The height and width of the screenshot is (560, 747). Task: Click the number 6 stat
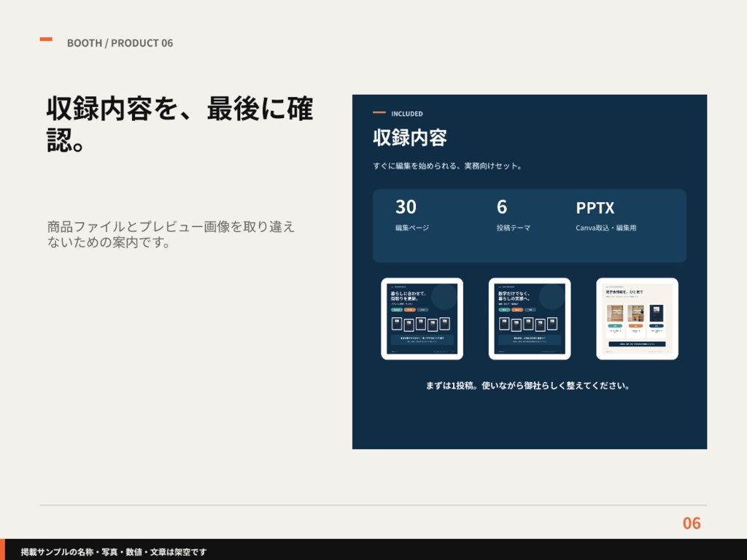(x=502, y=207)
